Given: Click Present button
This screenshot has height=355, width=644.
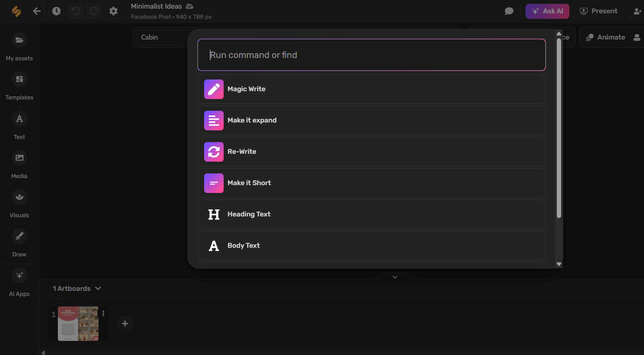Looking at the screenshot, I should 599,11.
